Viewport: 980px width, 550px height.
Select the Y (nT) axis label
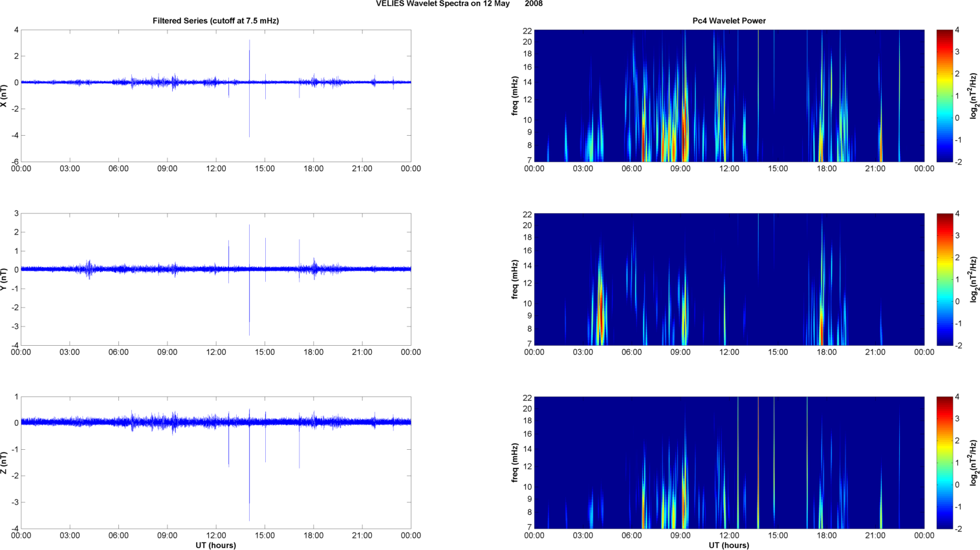coord(4,279)
